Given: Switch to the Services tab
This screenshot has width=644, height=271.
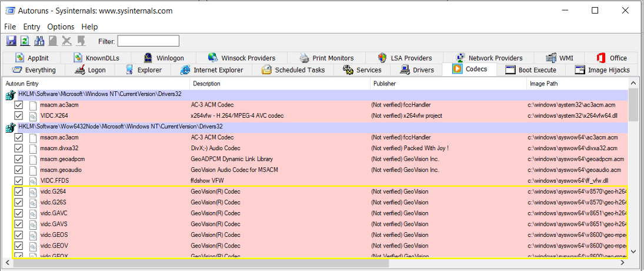Looking at the screenshot, I should (x=363, y=70).
